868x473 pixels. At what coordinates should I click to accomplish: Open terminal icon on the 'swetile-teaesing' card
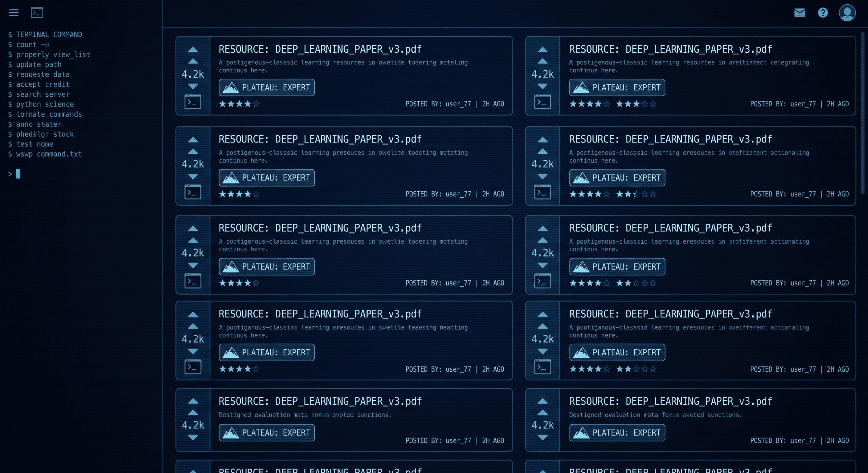[193, 367]
